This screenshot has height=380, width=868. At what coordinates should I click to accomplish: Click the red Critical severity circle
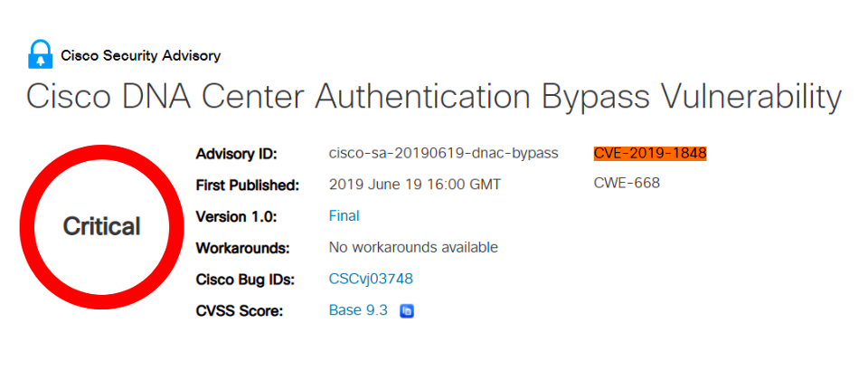(x=102, y=227)
